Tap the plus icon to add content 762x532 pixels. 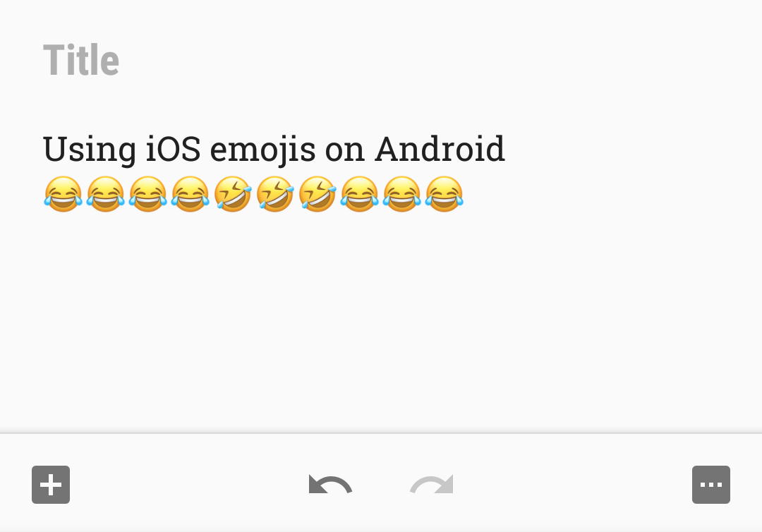pyautogui.click(x=50, y=485)
